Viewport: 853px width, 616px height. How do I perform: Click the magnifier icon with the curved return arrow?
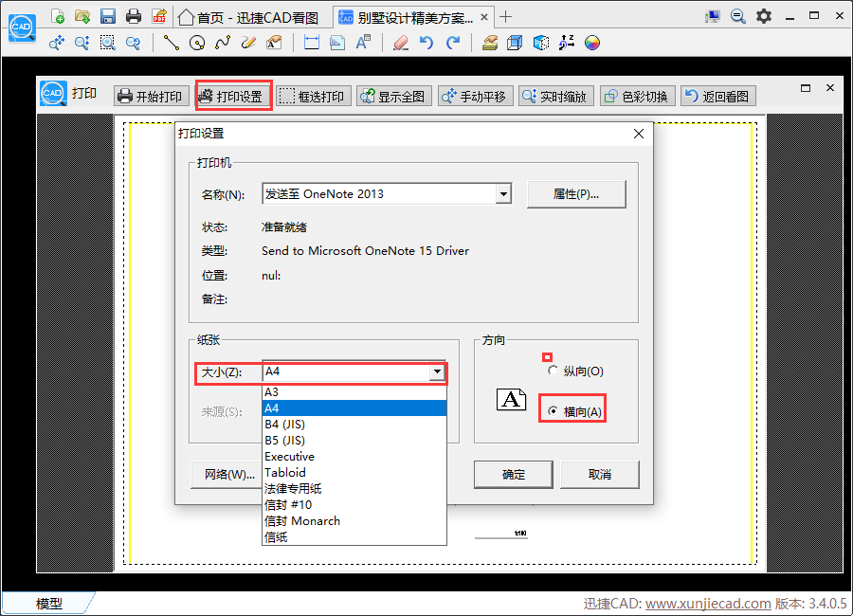point(134,43)
